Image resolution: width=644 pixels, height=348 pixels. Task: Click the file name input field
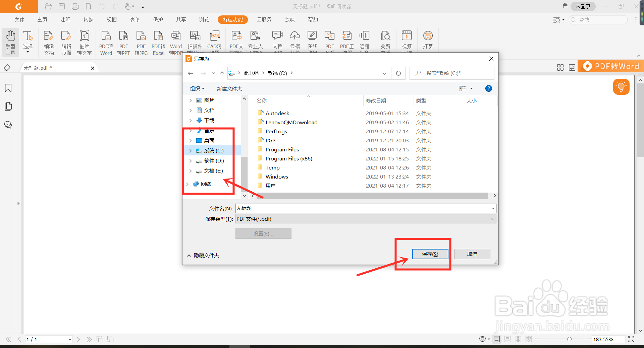pos(363,208)
